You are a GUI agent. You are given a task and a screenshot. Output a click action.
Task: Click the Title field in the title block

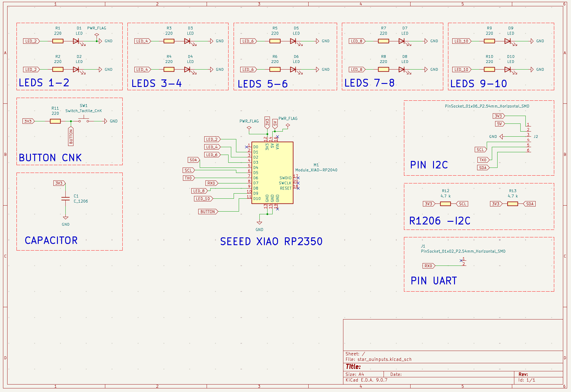(x=353, y=366)
